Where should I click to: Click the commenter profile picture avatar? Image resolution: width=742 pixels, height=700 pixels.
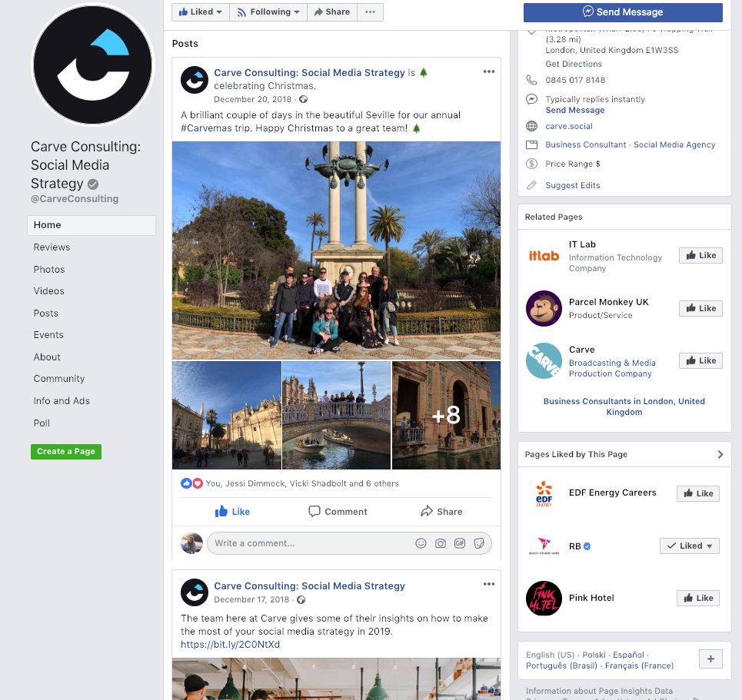pyautogui.click(x=191, y=543)
